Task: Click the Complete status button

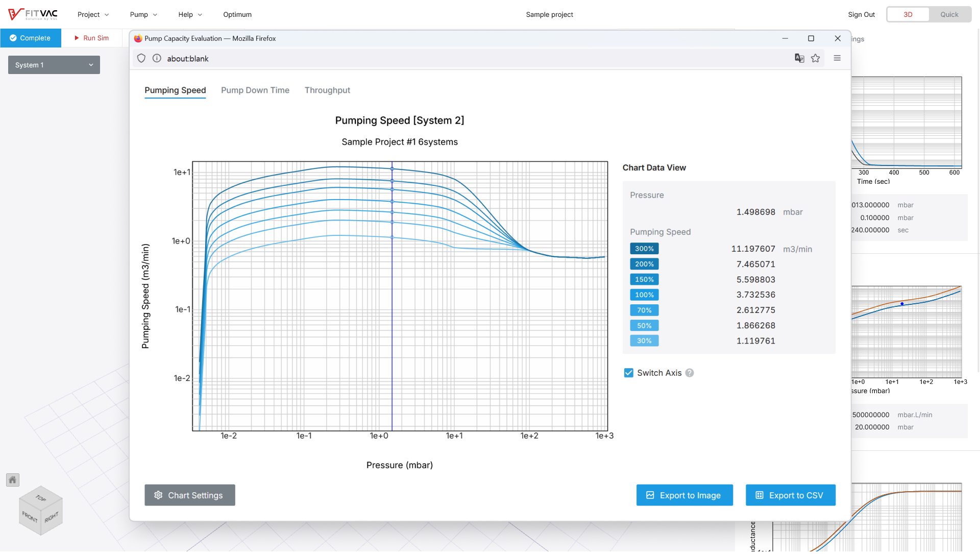Action: (x=31, y=38)
